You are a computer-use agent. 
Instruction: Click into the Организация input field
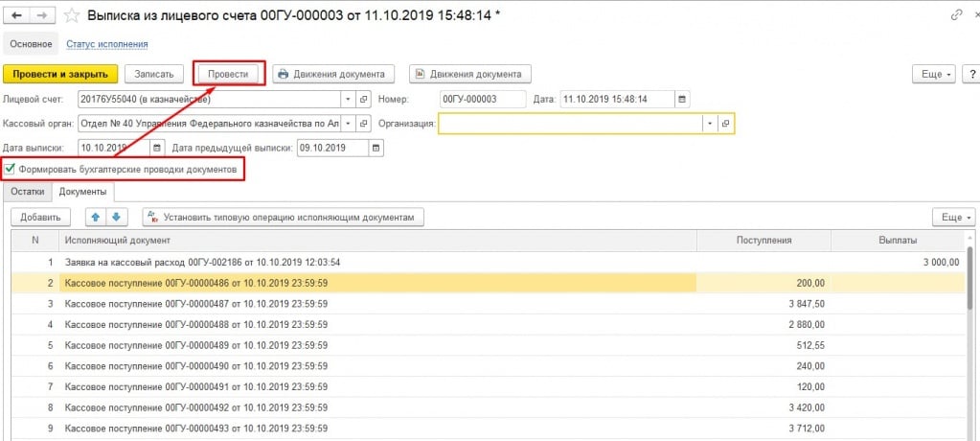571,124
